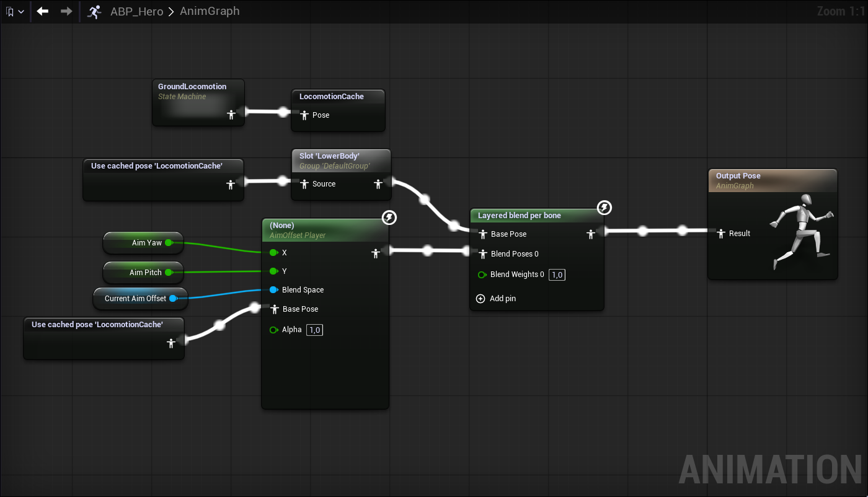
Task: Click the Y input pin on AimOffset Player
Action: [273, 271]
